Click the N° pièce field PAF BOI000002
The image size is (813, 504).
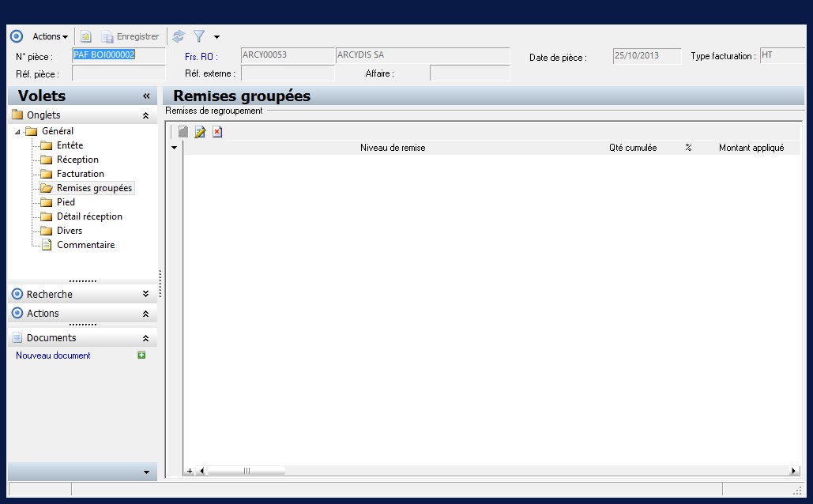pyautogui.click(x=119, y=55)
